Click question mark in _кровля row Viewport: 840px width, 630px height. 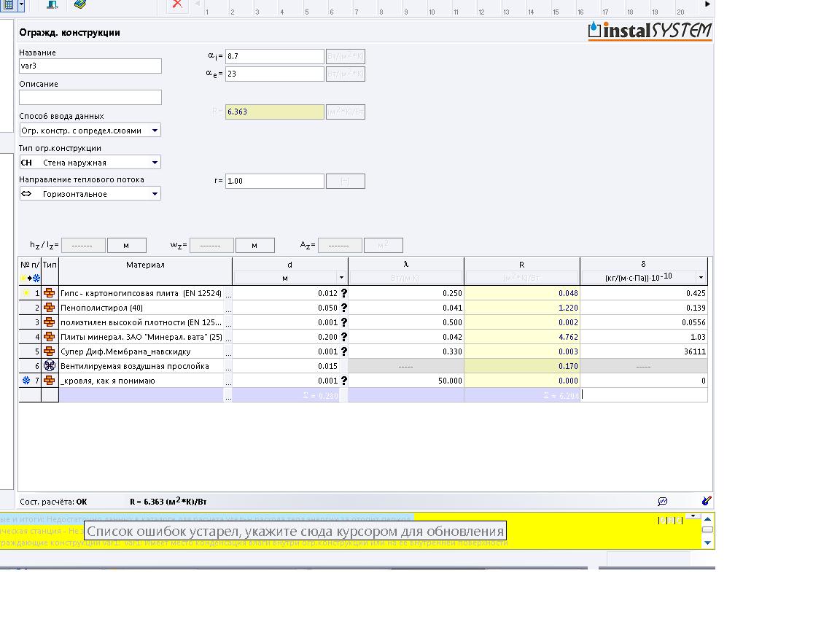[344, 381]
